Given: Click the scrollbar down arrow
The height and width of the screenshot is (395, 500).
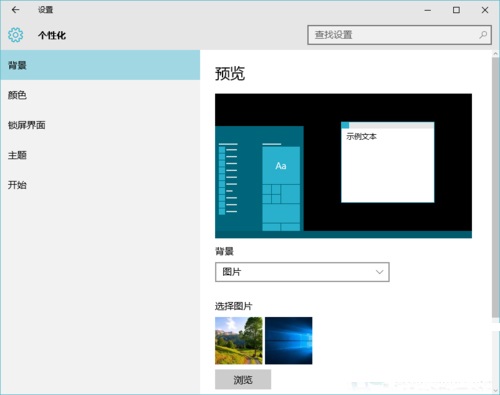Looking at the screenshot, I should [496, 390].
